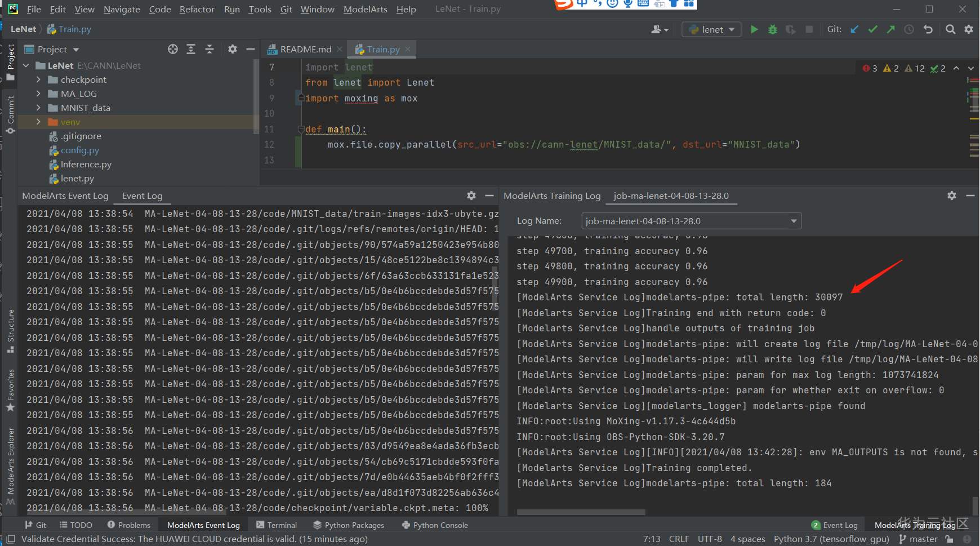Open Search Everywhere magnifier icon

pos(950,29)
